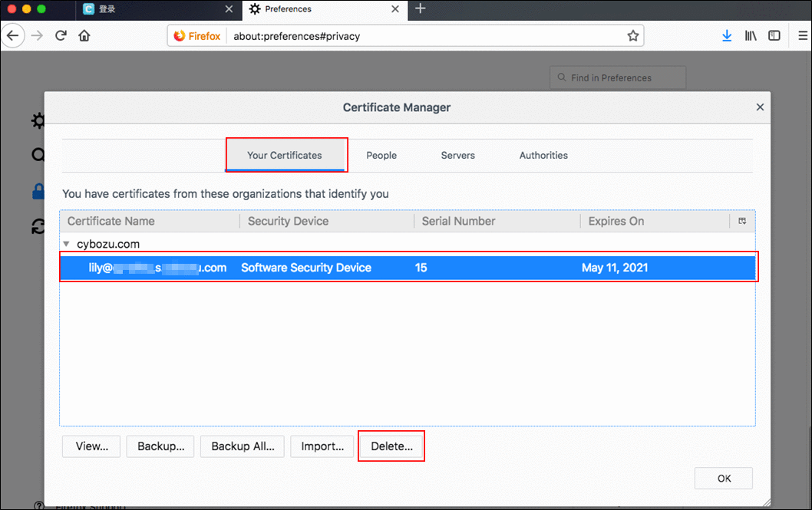Reload the current page
812x510 pixels.
click(61, 36)
